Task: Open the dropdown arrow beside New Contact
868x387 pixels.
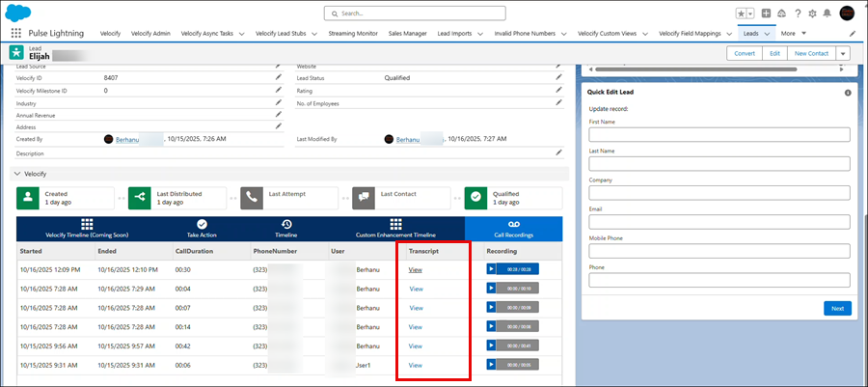Action: pos(843,54)
